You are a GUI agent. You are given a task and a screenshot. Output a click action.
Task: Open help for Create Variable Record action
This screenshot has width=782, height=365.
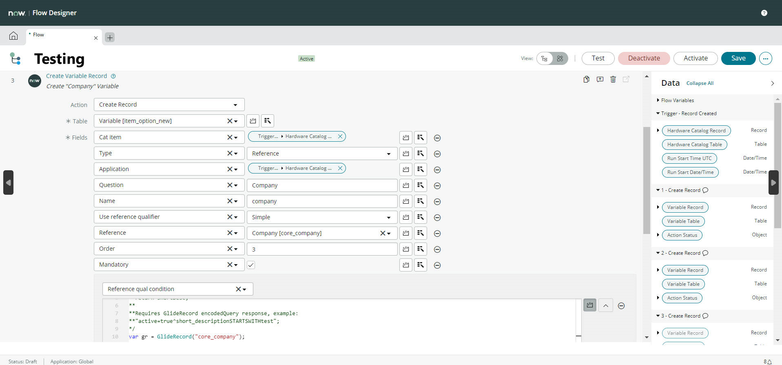tap(113, 76)
